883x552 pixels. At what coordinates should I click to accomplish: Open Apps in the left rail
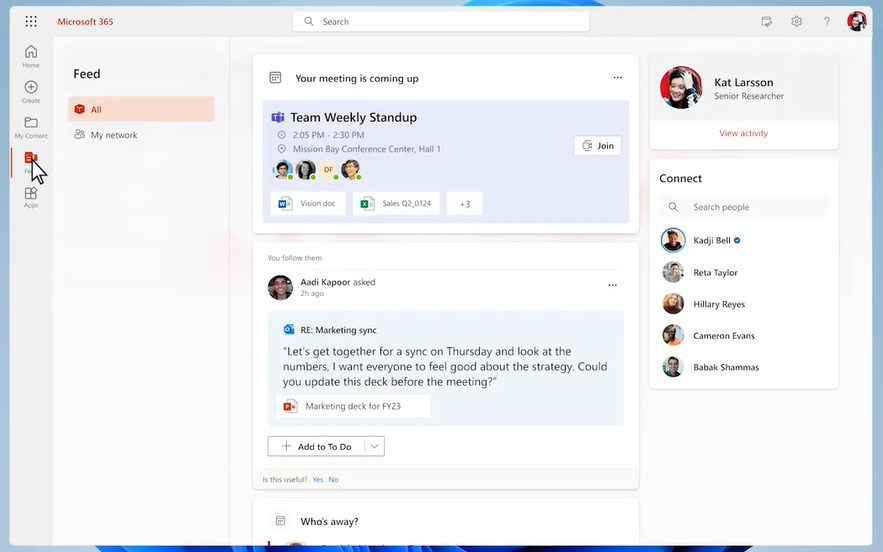point(31,197)
